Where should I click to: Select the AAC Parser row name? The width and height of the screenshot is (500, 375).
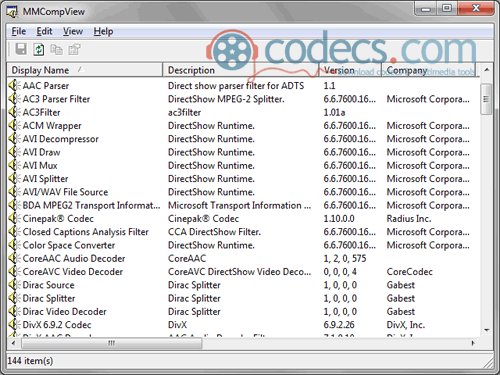(x=46, y=86)
